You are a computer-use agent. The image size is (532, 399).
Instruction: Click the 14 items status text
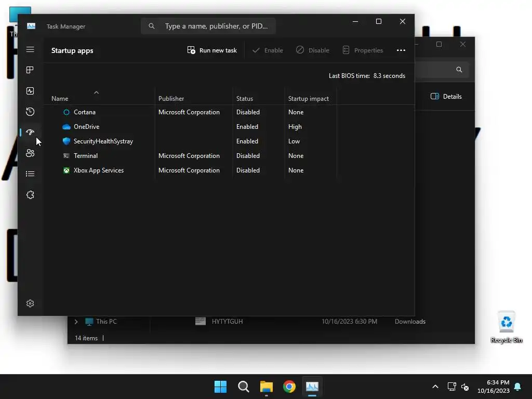pos(86,338)
